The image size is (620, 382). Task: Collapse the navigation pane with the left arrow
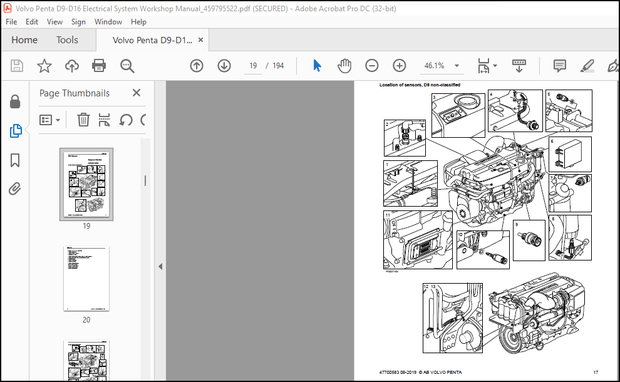pyautogui.click(x=160, y=267)
